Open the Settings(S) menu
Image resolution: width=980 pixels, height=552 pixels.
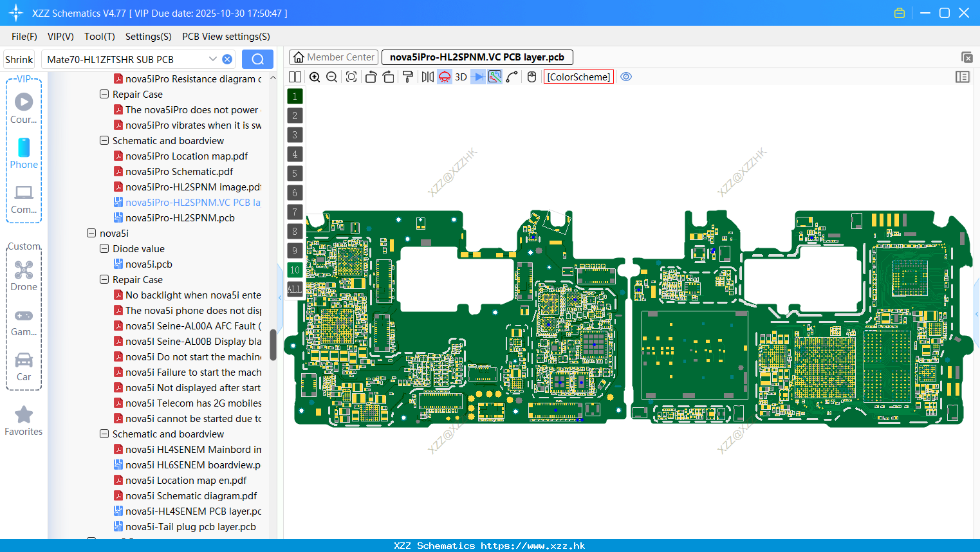[x=149, y=37]
